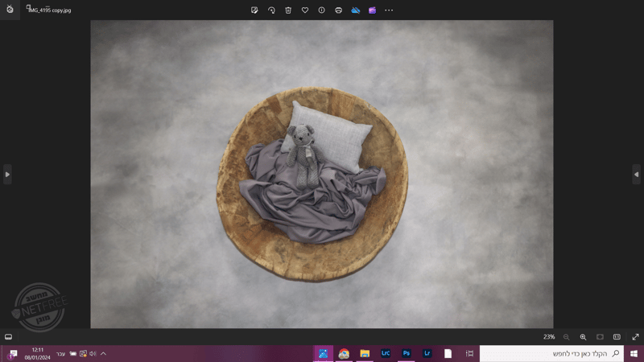The height and width of the screenshot is (362, 644).
Task: Click the 23% zoom level value
Action: pyautogui.click(x=549, y=336)
